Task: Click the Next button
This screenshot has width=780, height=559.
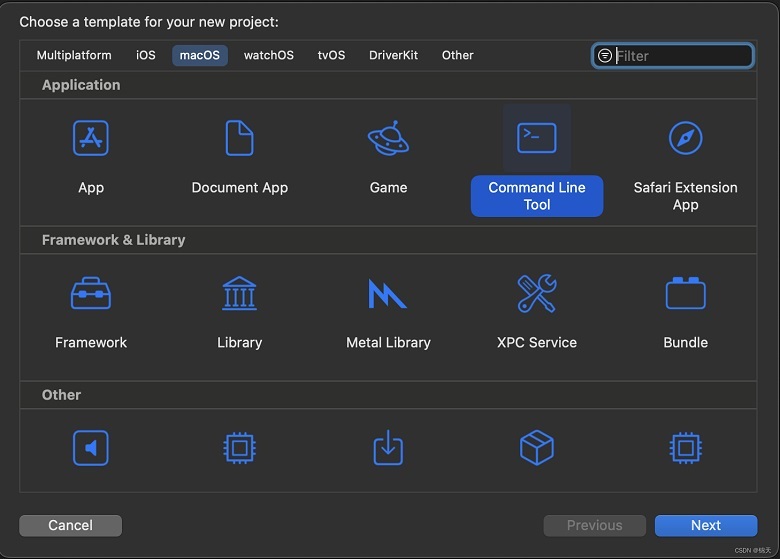Action: coord(706,525)
